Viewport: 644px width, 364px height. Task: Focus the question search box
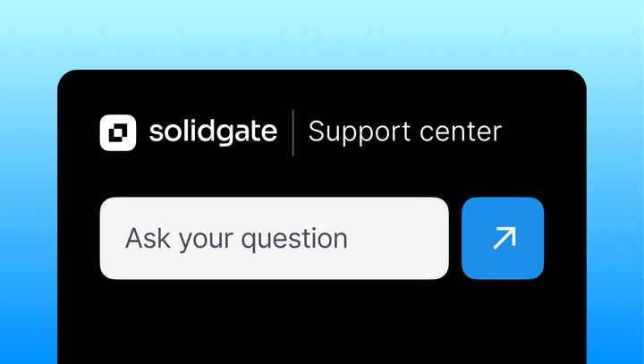click(274, 239)
